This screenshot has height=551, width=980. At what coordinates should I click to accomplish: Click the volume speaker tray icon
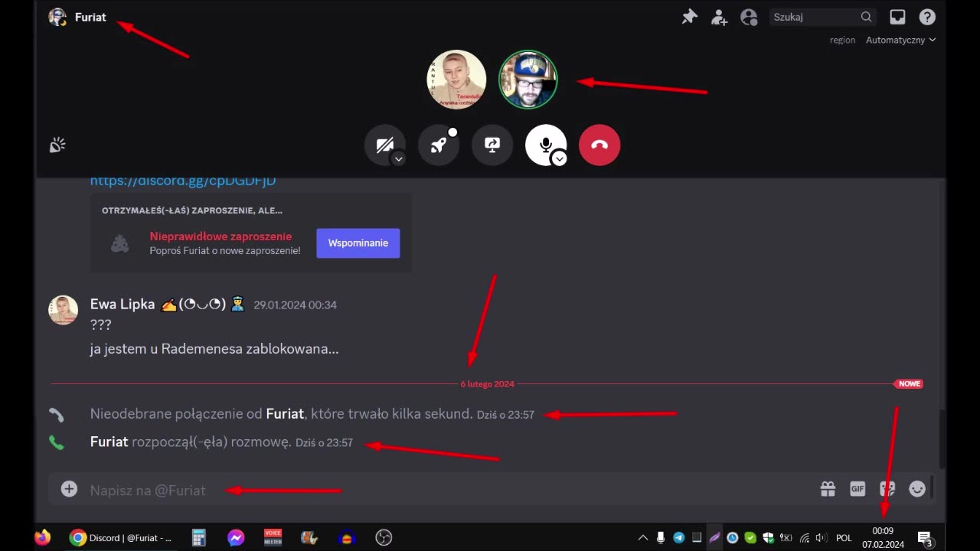coord(822,538)
